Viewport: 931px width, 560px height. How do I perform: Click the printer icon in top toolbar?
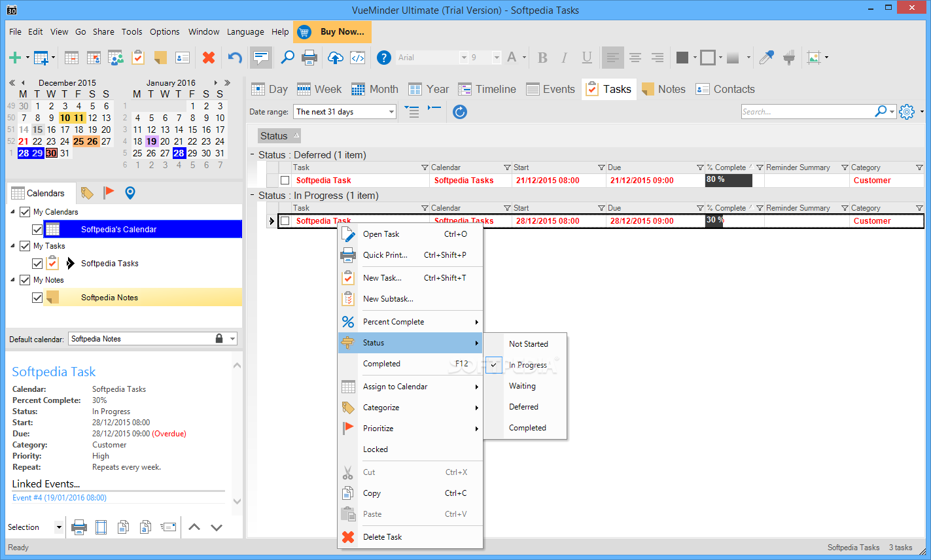309,58
